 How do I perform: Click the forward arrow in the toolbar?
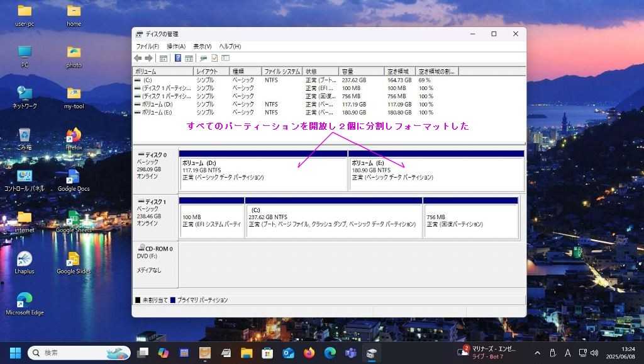point(149,58)
